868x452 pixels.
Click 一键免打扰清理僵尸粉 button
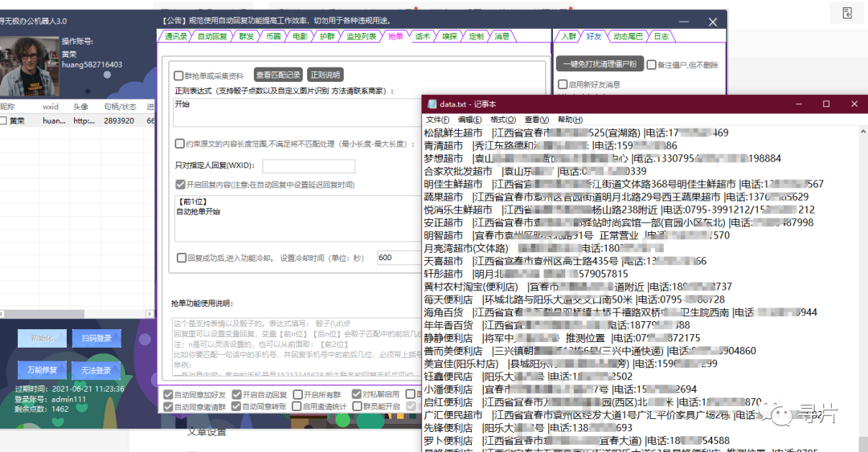click(x=600, y=64)
